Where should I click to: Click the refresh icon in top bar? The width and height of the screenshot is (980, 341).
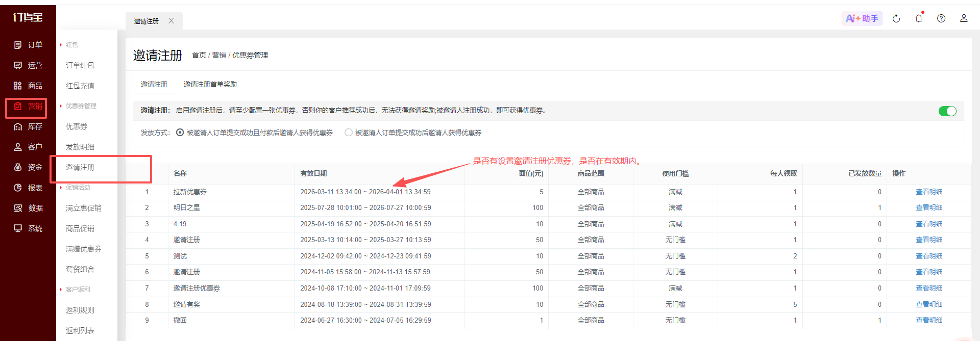[x=896, y=19]
